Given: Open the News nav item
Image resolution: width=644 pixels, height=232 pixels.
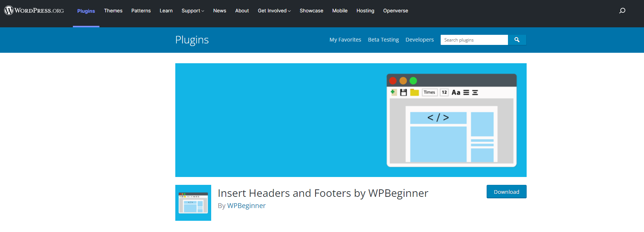Looking at the screenshot, I should coord(220,10).
